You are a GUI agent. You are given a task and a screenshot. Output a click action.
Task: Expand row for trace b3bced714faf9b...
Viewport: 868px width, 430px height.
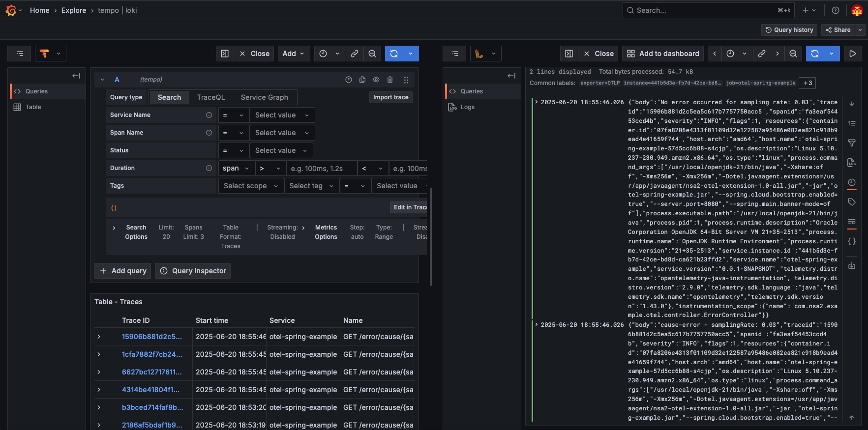[x=99, y=407]
